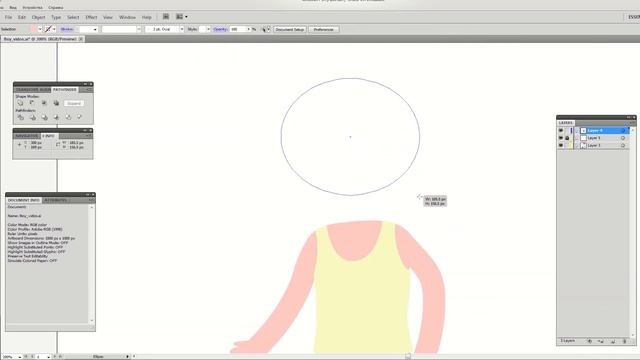Switch to the ATTRIBUTES tab
The image size is (640, 360).
[x=56, y=200]
